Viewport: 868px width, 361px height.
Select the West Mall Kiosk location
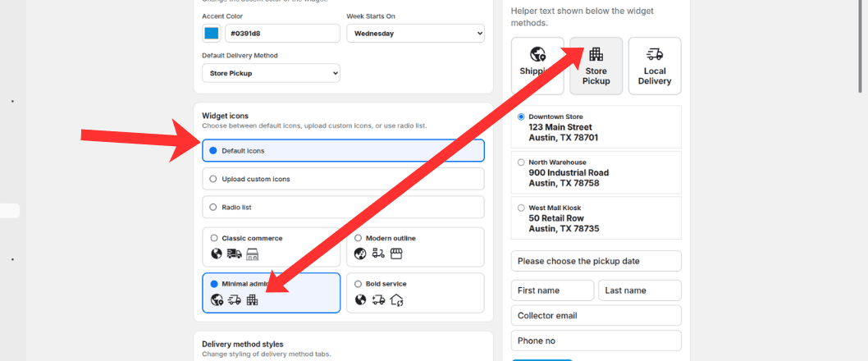coord(596,218)
